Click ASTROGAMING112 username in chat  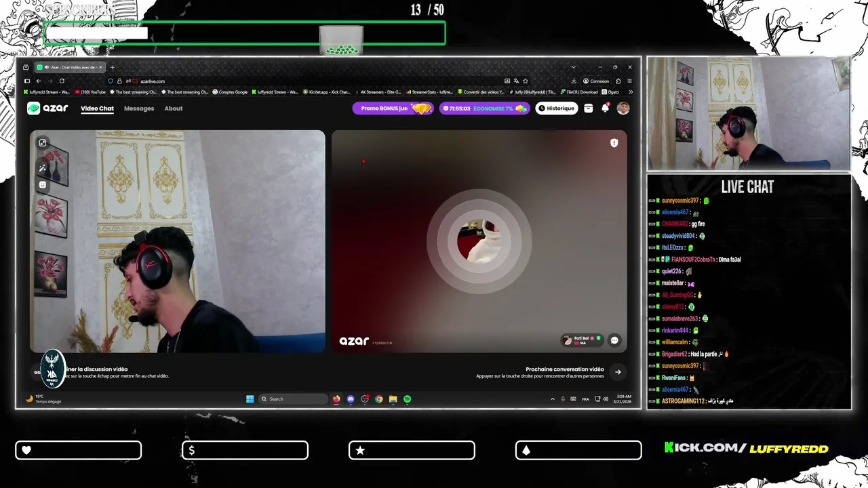[684, 401]
